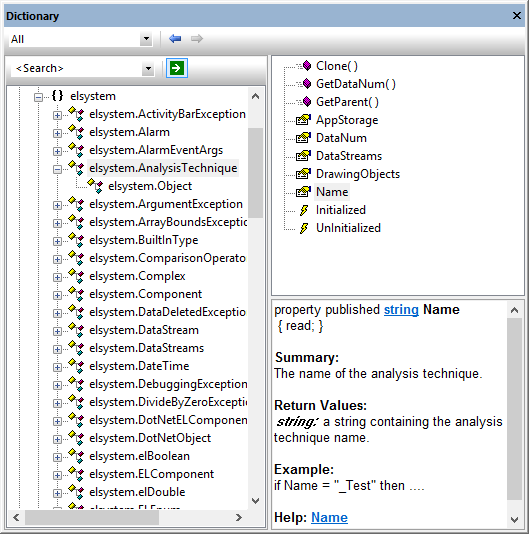Screen dimensions: 529x534
Task: Collapse the elsystem.AnalysisTechnique node
Action: pos(57,169)
